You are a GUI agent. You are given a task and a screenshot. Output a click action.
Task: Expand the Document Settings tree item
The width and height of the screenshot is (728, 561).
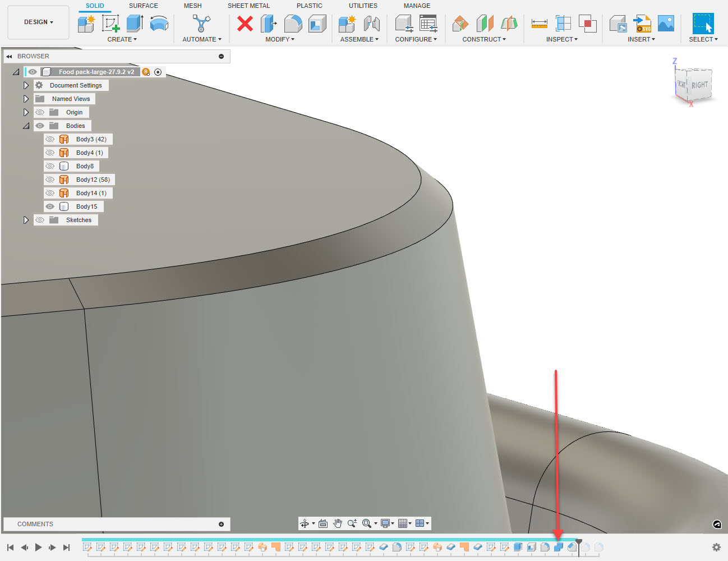pyautogui.click(x=26, y=85)
